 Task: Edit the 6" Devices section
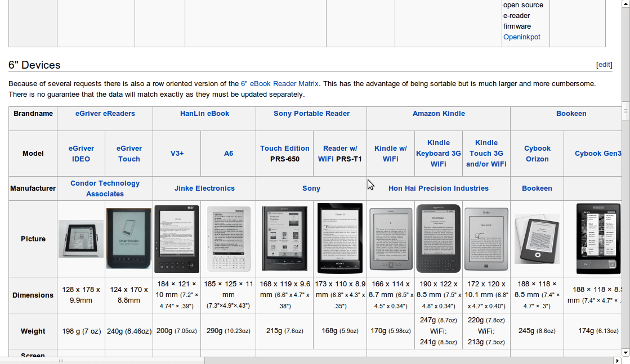(x=604, y=65)
